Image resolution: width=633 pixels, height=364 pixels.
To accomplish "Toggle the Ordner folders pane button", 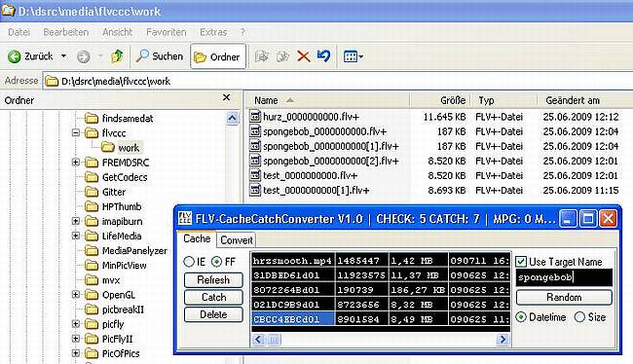I will pyautogui.click(x=218, y=56).
